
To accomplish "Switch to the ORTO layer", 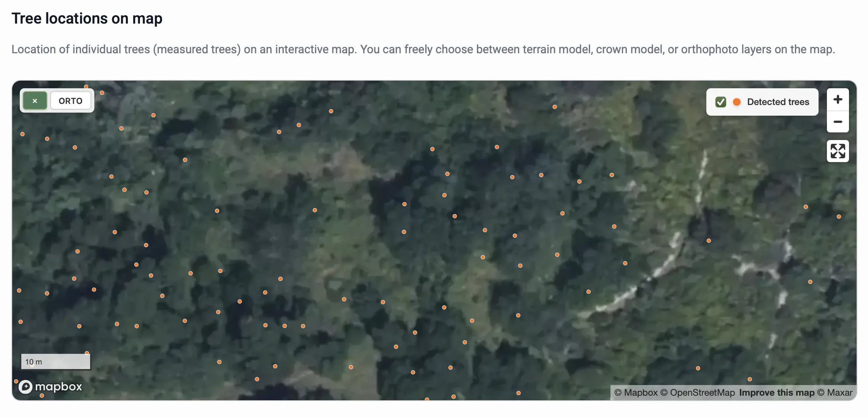I will pos(70,101).
